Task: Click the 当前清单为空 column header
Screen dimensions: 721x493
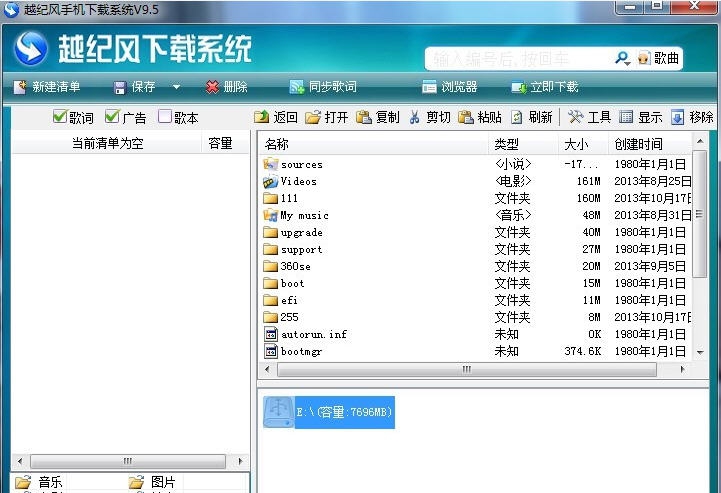Action: 107,143
